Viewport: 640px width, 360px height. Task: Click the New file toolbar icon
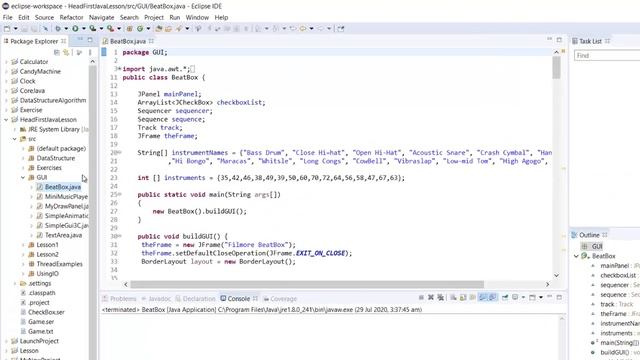(x=7, y=29)
